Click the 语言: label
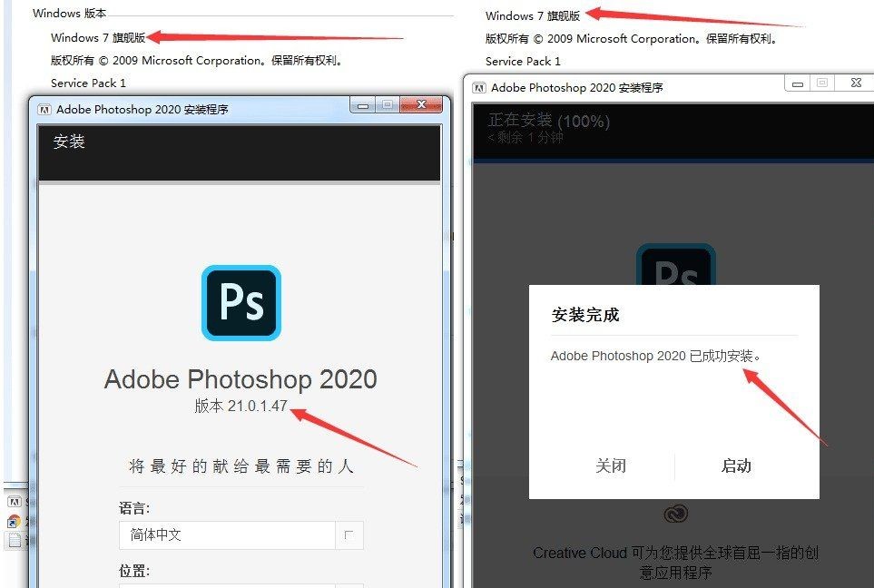 pos(134,508)
